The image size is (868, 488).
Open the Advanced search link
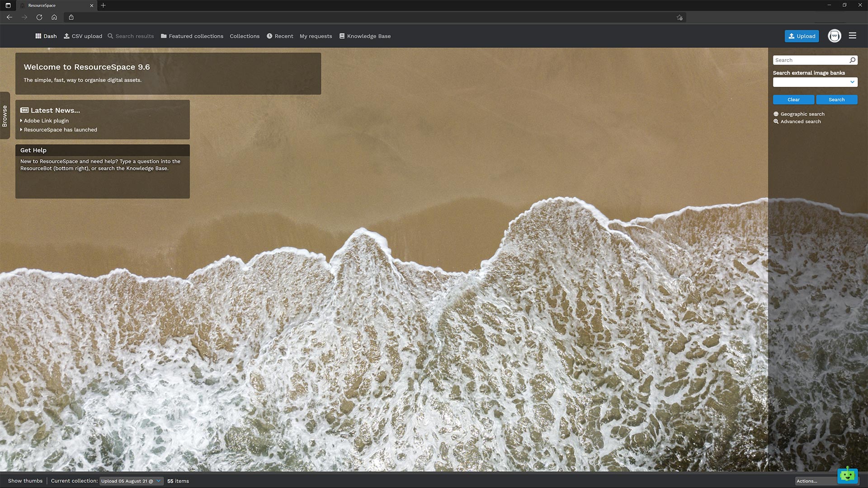click(800, 122)
